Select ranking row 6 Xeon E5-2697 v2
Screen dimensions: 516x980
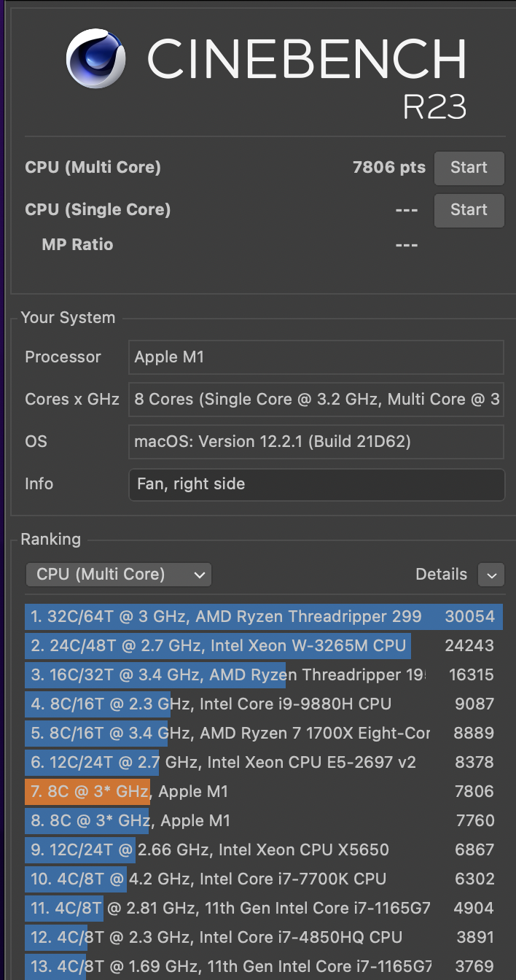[x=264, y=763]
